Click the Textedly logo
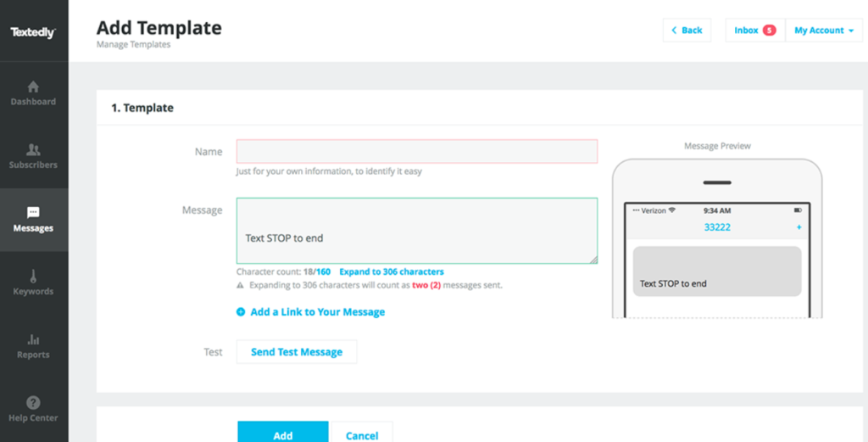The image size is (868, 442). pyautogui.click(x=33, y=32)
